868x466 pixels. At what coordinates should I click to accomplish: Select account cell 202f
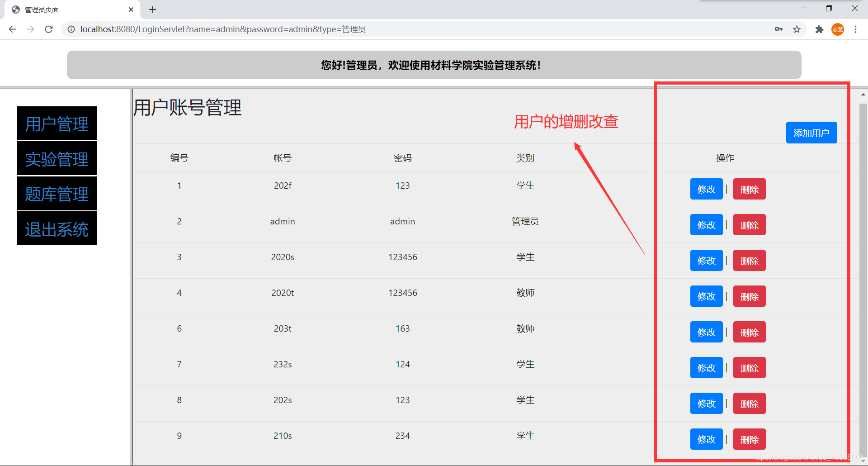pos(283,185)
